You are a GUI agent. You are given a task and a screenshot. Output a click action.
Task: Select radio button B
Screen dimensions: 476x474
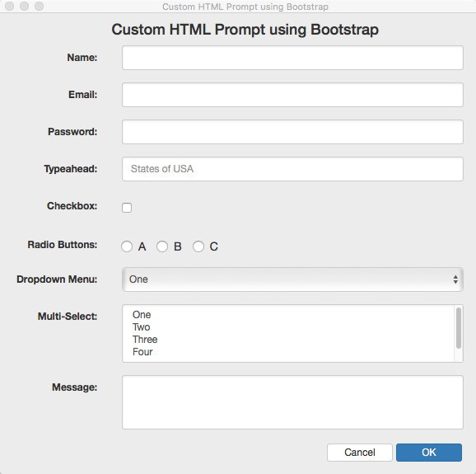click(x=162, y=246)
